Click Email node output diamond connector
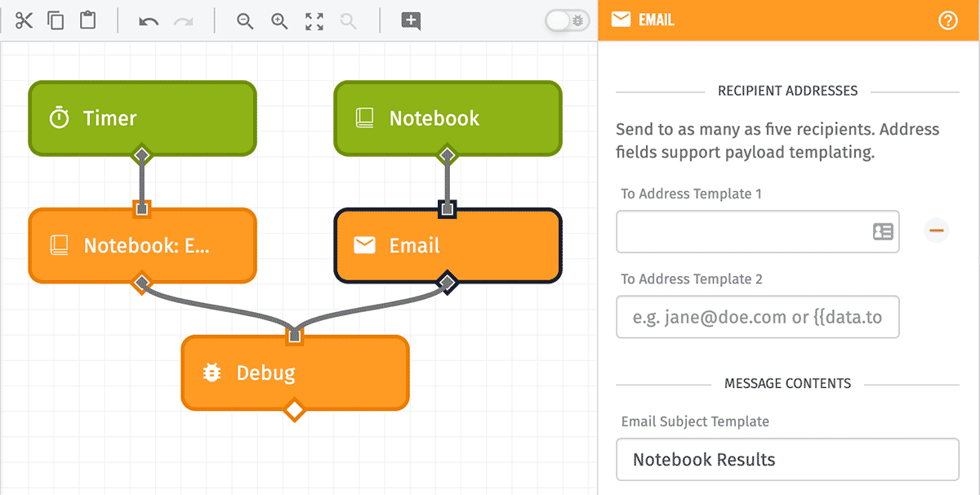This screenshot has height=495, width=980. click(447, 283)
